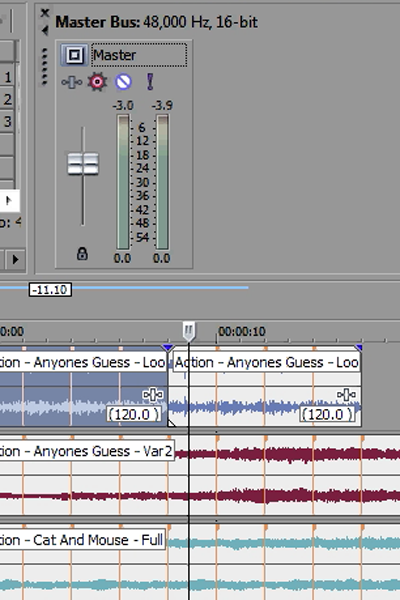Select the Master bus name field
Viewport: 400px width, 600px height.
tap(139, 55)
